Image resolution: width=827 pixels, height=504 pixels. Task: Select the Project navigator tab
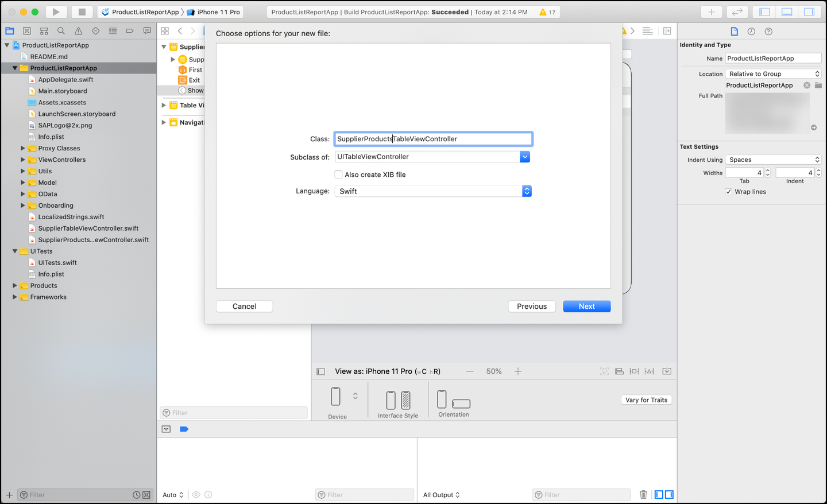click(10, 31)
